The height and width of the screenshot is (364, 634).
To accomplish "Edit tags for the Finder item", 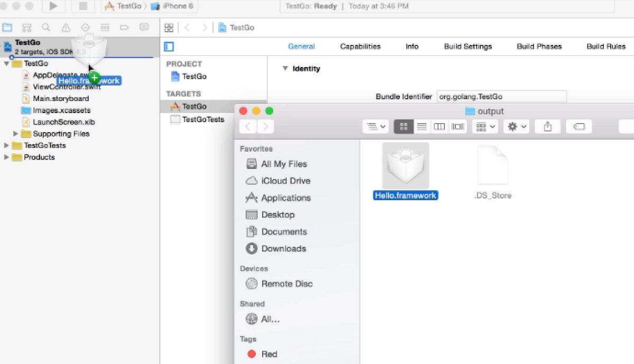I will 579,126.
